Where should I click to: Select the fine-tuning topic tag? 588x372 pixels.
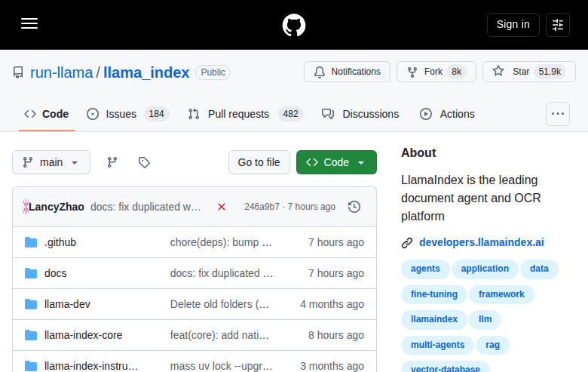pos(434,294)
